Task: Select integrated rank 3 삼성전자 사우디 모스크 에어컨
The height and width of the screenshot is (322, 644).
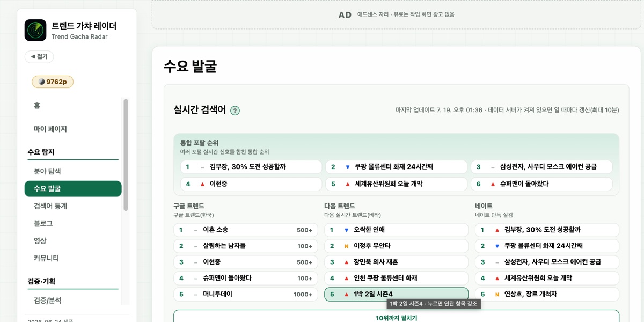Action: (541, 167)
